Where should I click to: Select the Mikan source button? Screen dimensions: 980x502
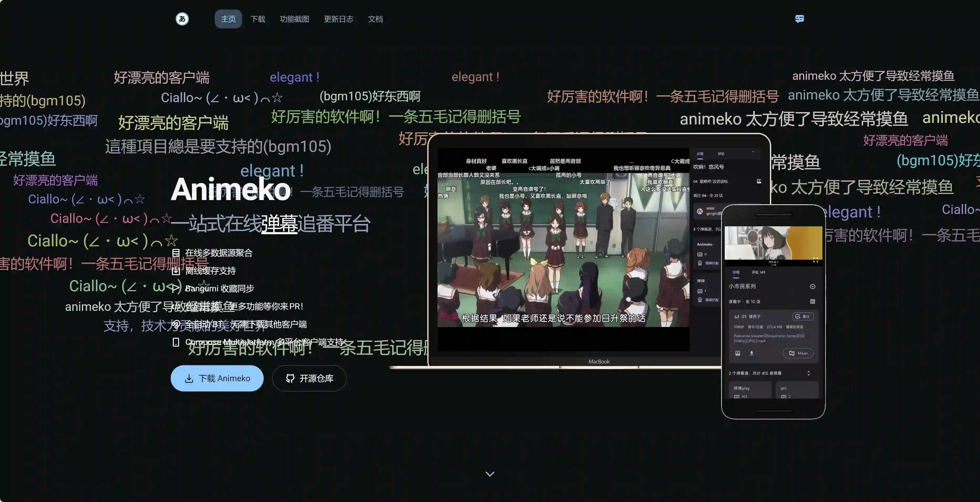click(x=798, y=353)
